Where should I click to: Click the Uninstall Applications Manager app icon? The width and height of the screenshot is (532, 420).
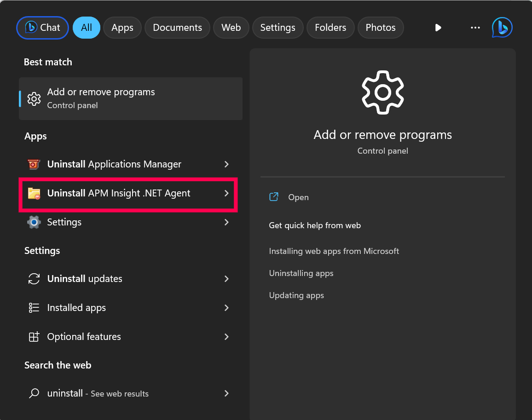34,164
